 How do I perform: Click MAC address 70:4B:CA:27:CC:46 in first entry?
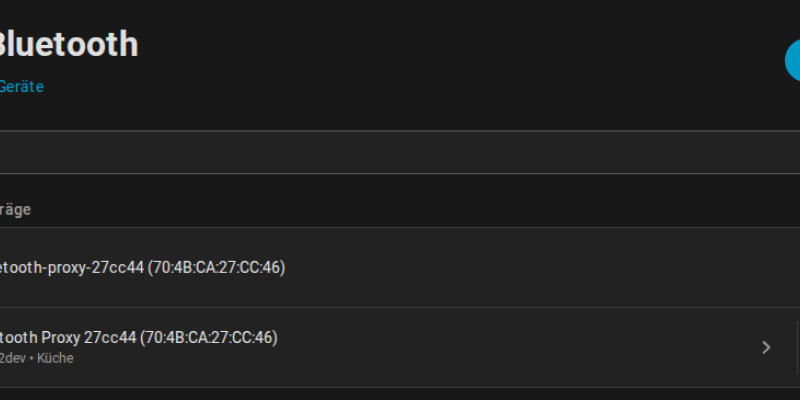[216, 267]
